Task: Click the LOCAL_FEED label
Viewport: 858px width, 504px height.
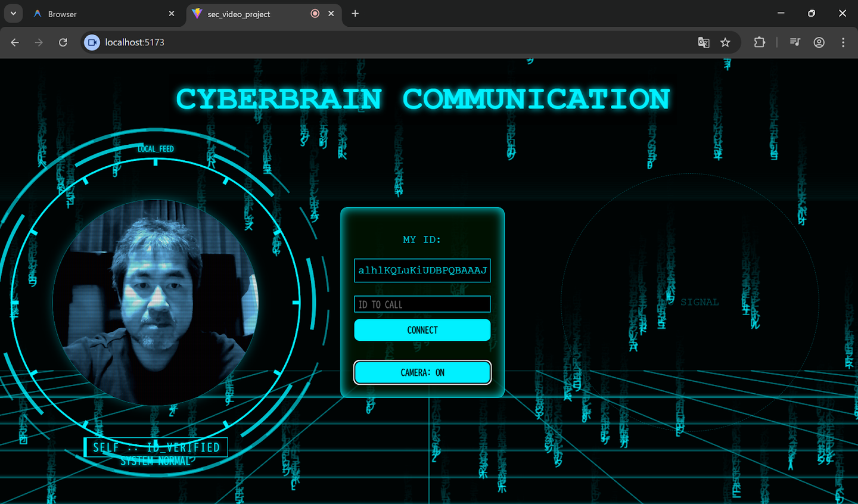Action: coord(156,149)
